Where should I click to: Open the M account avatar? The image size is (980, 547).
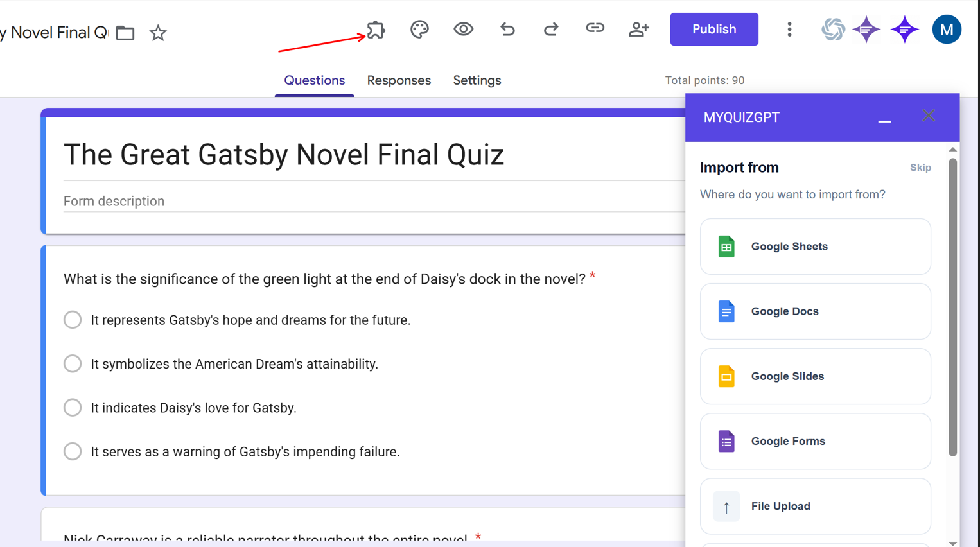pos(947,30)
